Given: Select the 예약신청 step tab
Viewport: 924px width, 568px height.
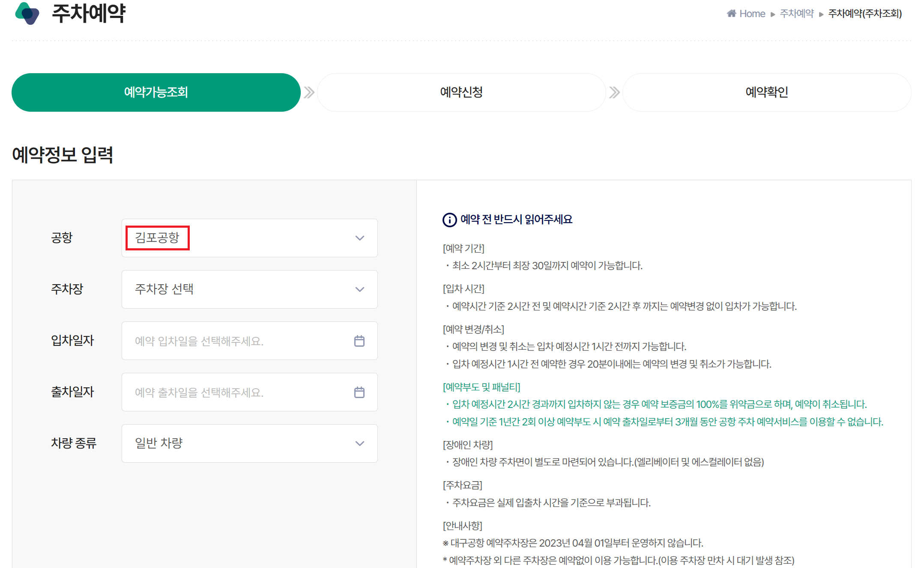Looking at the screenshot, I should 461,92.
